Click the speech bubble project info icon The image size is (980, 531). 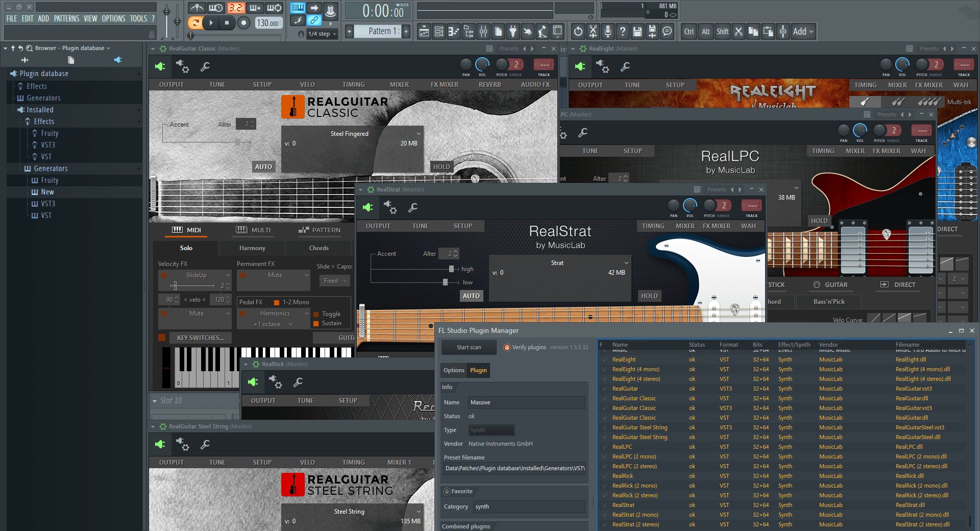click(667, 32)
